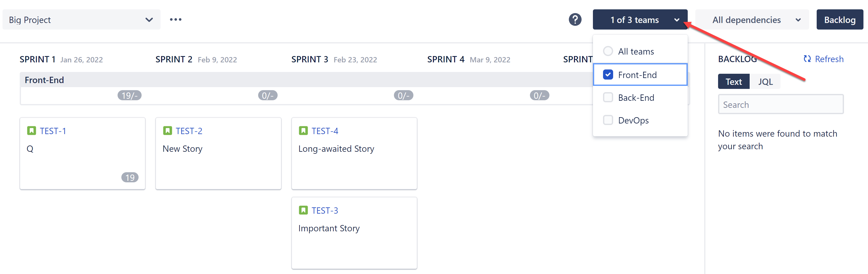Screen dimensions: 868x274
Task: Click the backlog Refresh icon
Action: [807, 59]
